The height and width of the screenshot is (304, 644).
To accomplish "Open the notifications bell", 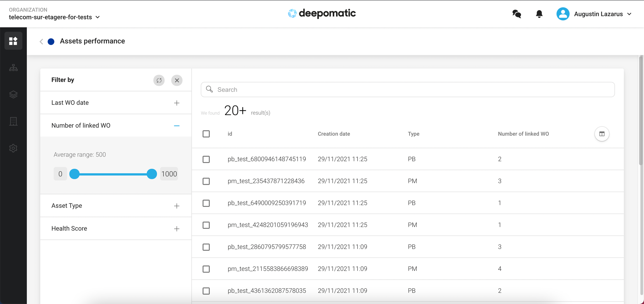I will [539, 14].
